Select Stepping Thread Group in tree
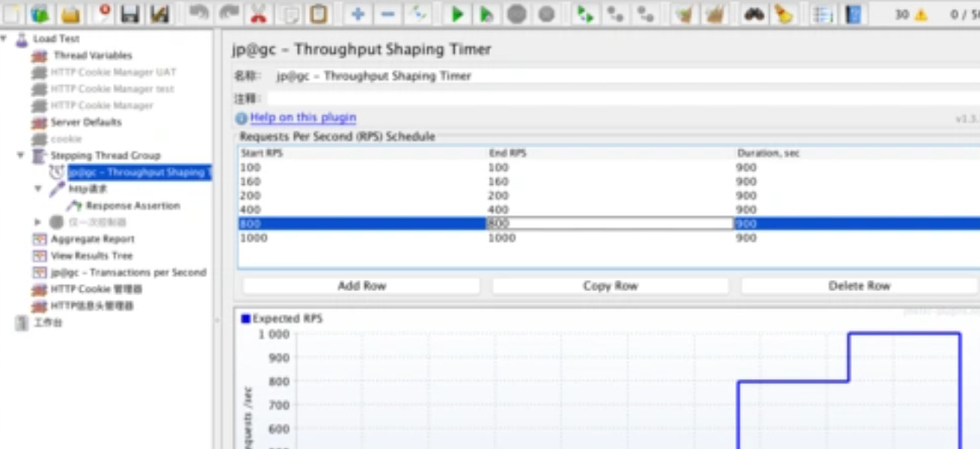Screen dimensions: 980x449 pos(106,155)
